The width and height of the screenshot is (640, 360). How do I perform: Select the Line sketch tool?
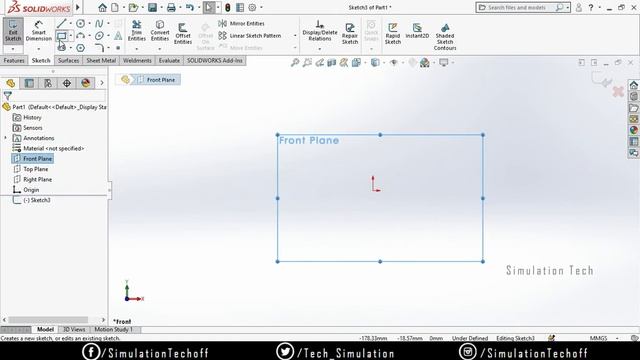(62, 24)
